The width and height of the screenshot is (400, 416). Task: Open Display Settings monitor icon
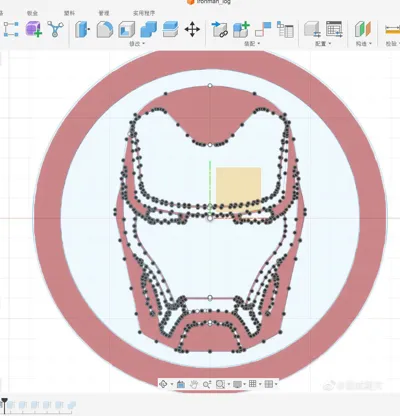[x=237, y=384]
